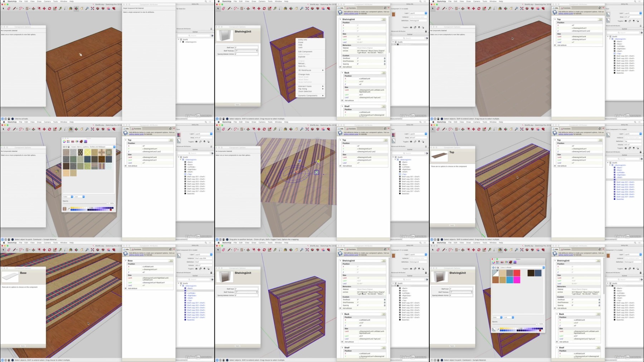
Task: Open Outliner details icon in context-menu frame
Action: 427,38
